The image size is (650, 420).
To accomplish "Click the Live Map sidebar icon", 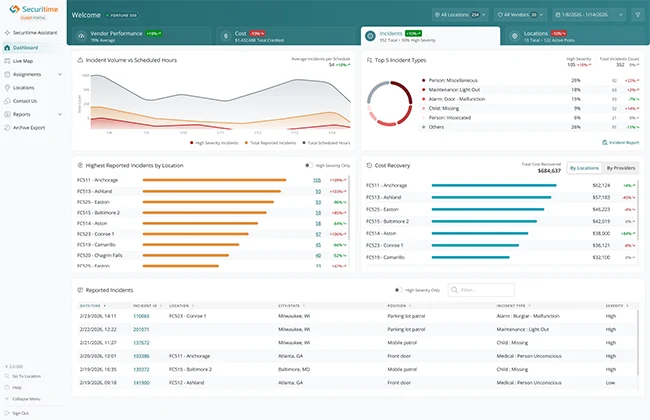I will 7,61.
